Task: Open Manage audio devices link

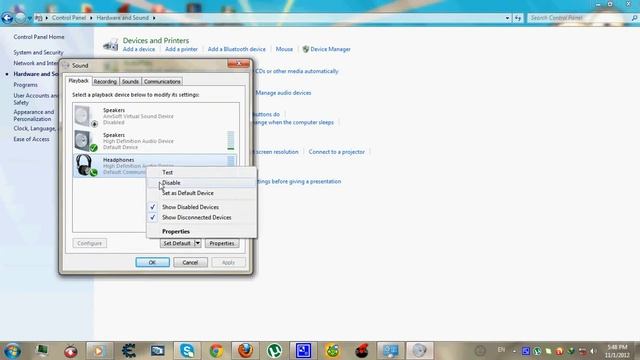Action: tap(283, 93)
